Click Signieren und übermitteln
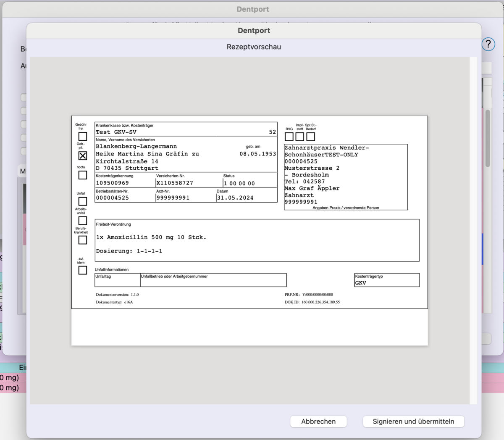 [x=413, y=422]
